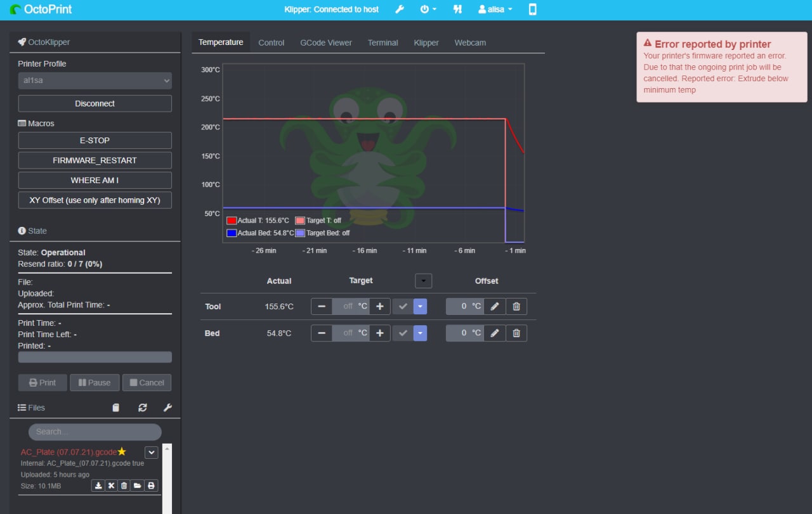Open the Target column header dropdown
This screenshot has height=514, width=812.
(x=423, y=281)
